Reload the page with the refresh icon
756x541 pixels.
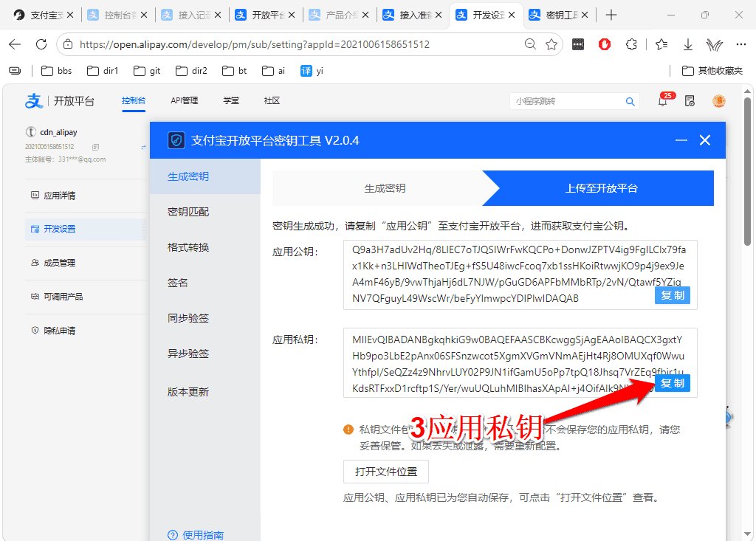[x=41, y=44]
